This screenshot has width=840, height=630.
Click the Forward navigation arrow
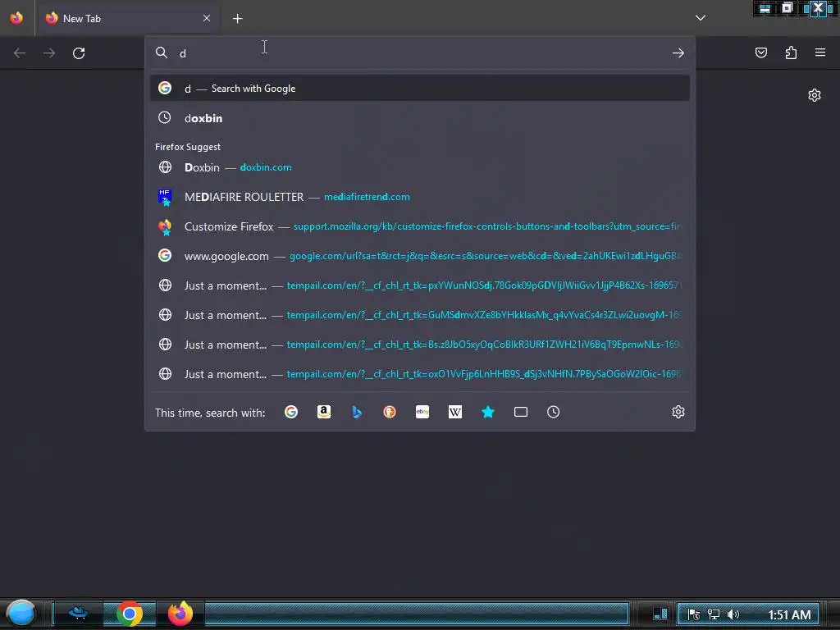pos(49,53)
